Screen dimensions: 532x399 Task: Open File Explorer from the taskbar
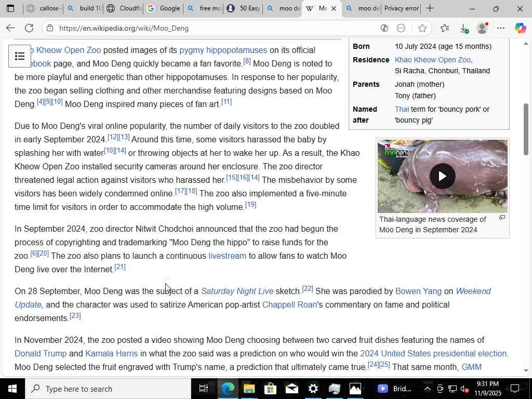point(249,389)
